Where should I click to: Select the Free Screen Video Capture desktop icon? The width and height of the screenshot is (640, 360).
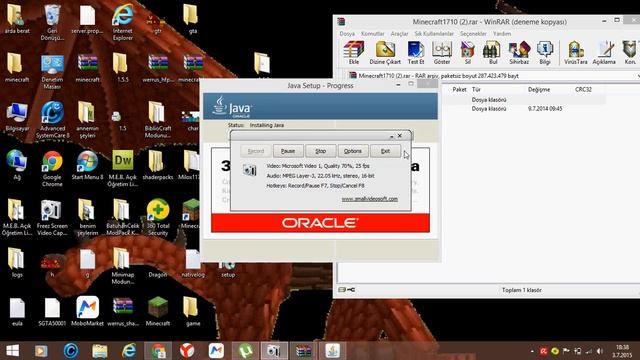pyautogui.click(x=52, y=218)
